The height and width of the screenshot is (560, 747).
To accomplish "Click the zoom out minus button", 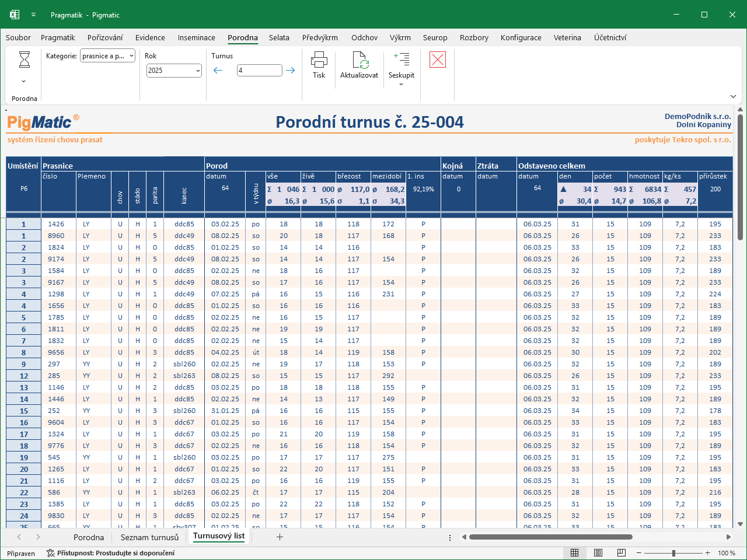I will click(639, 553).
